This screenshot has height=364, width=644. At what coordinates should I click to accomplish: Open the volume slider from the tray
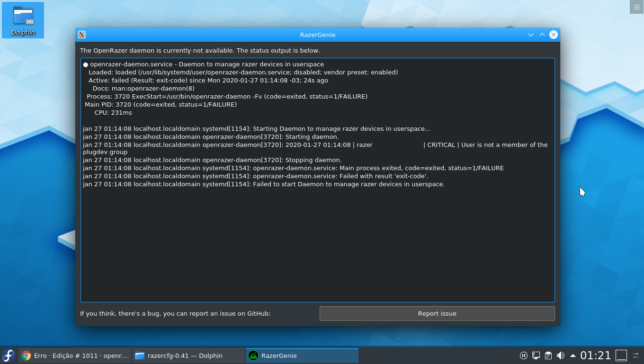coord(561,355)
